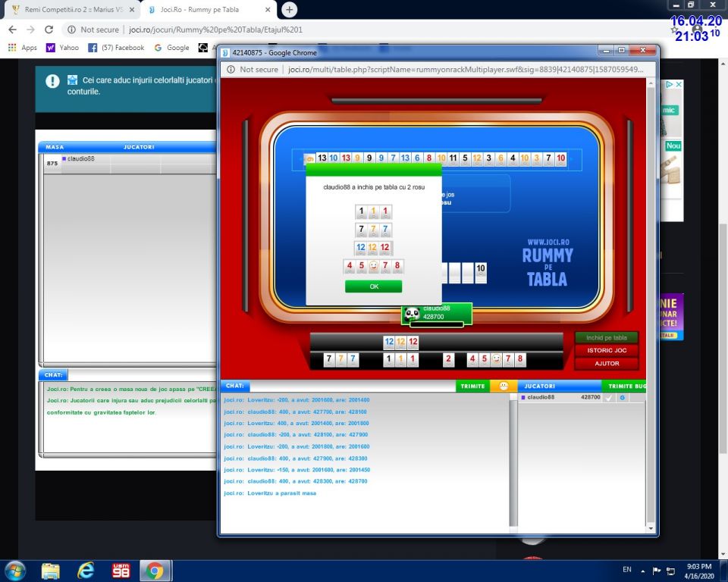Click the red 8 tile in the table row
728x582 pixels.
tap(429, 158)
